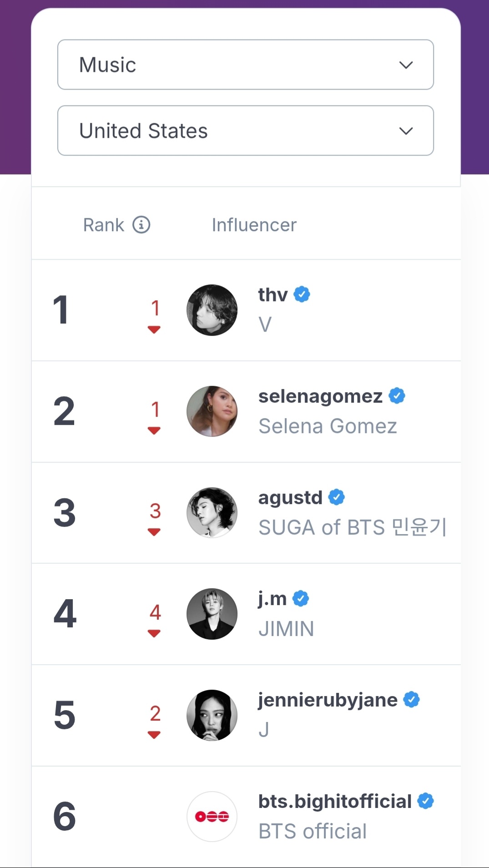The image size is (489, 868).
Task: Open the Music category dropdown
Action: pos(246,65)
